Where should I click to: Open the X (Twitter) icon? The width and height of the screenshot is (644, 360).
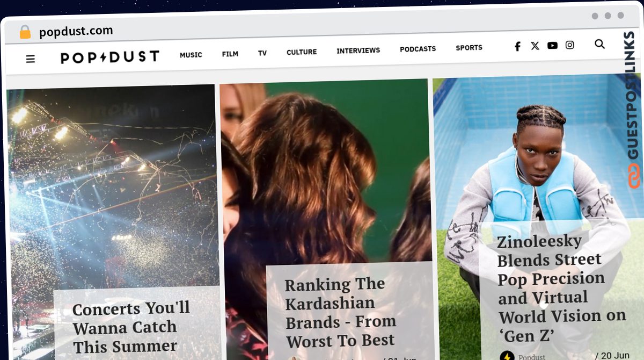[x=535, y=46]
